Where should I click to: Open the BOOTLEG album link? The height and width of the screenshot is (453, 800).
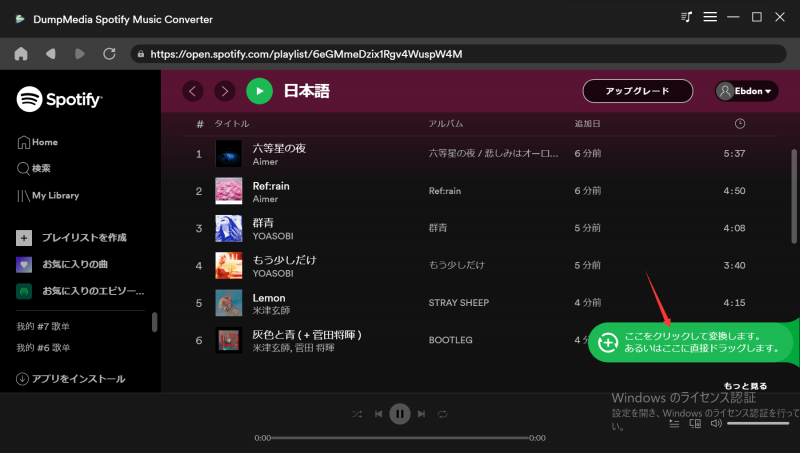tap(451, 340)
